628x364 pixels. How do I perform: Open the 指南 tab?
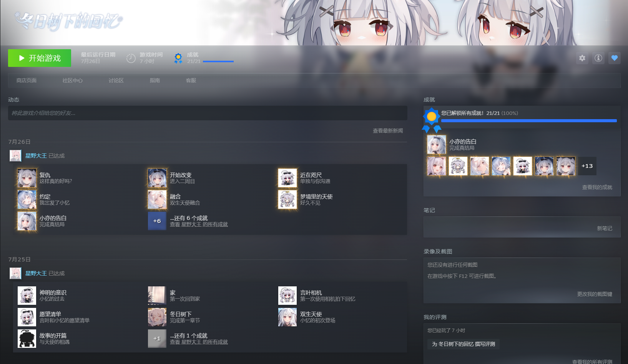tap(155, 80)
